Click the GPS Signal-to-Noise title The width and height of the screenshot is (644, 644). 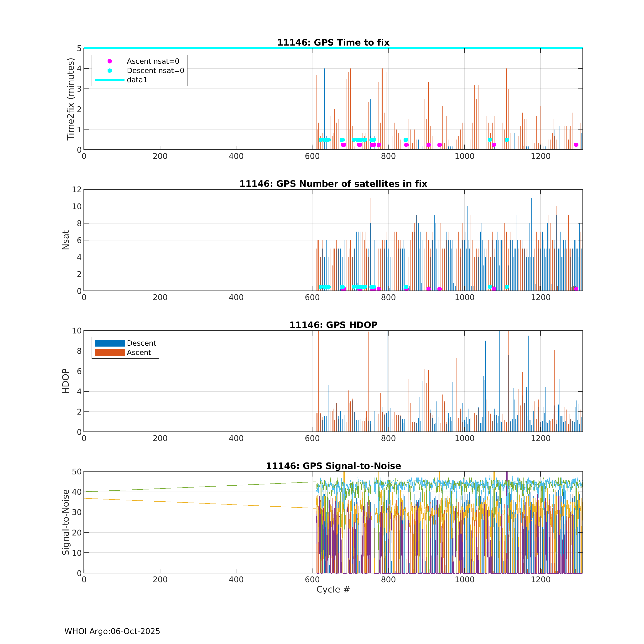click(x=333, y=466)
